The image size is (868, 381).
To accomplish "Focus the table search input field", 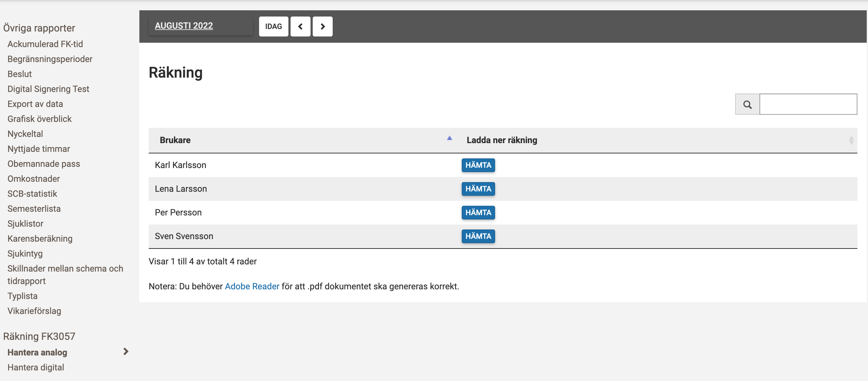I will coord(808,104).
